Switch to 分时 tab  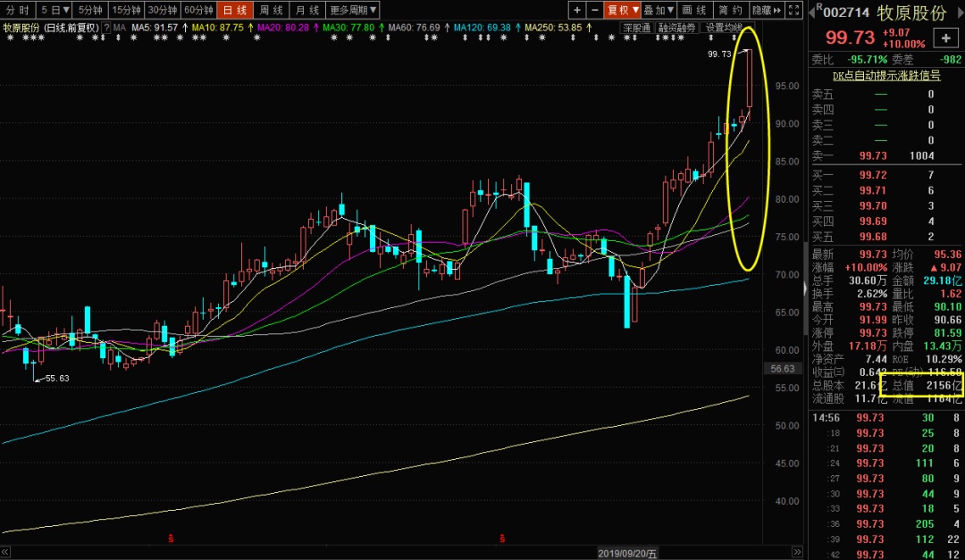(x=18, y=10)
